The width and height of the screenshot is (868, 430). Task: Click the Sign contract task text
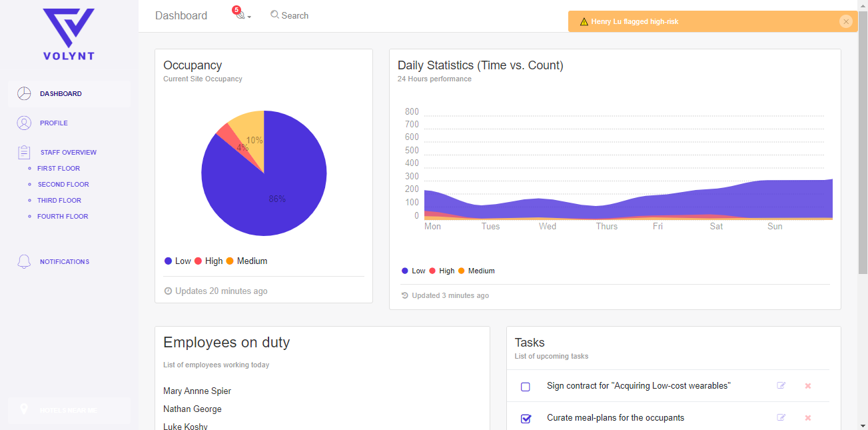click(639, 386)
